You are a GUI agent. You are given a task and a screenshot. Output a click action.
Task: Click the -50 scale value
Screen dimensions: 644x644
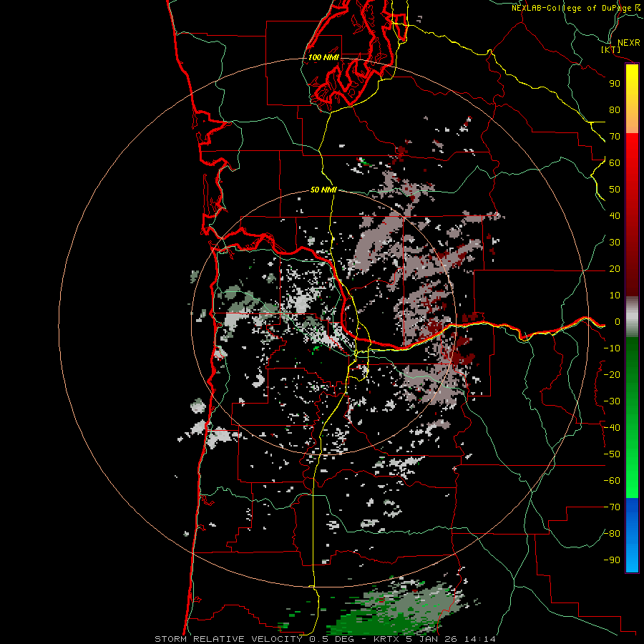[612, 454]
